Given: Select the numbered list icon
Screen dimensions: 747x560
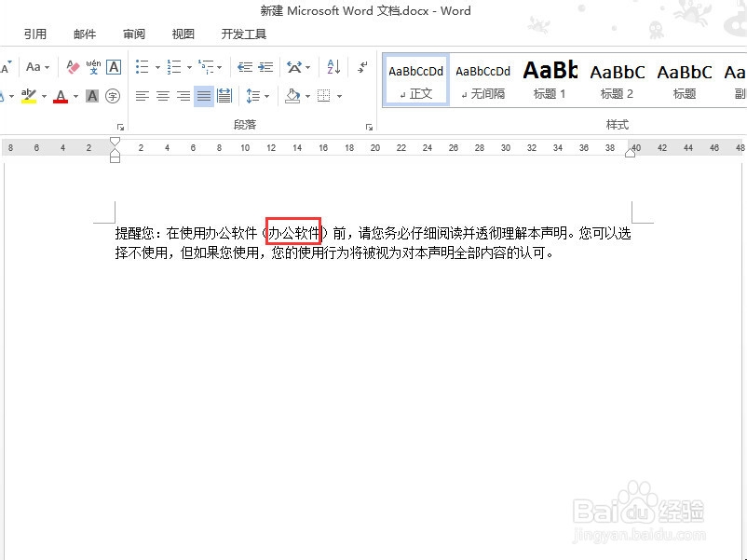Looking at the screenshot, I should (x=173, y=67).
